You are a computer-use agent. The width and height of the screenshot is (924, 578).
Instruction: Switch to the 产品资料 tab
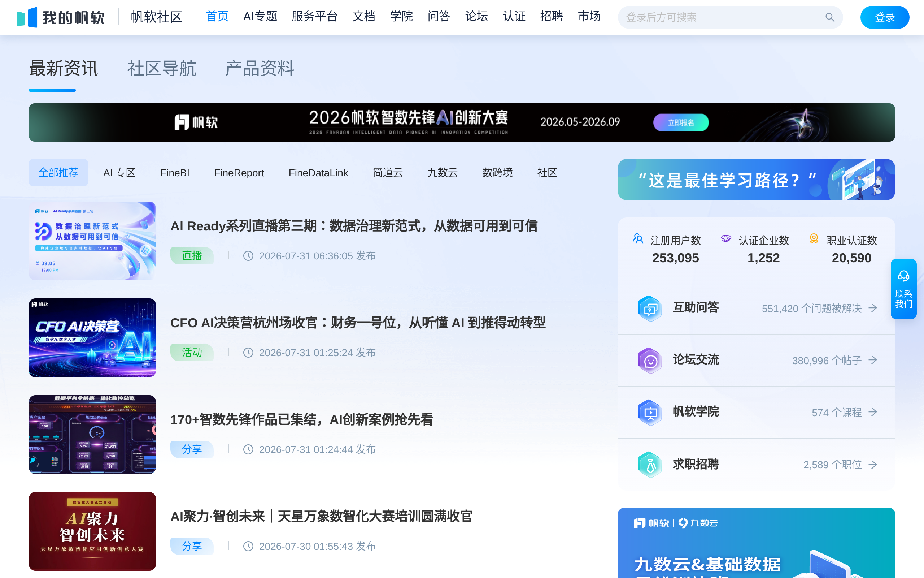pyautogui.click(x=260, y=69)
